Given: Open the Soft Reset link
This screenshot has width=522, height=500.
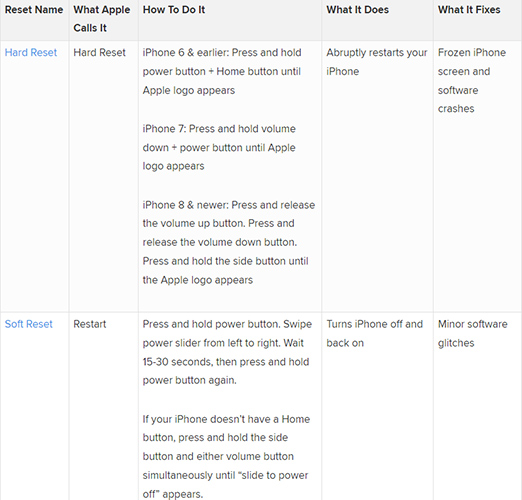Looking at the screenshot, I should click(x=29, y=324).
